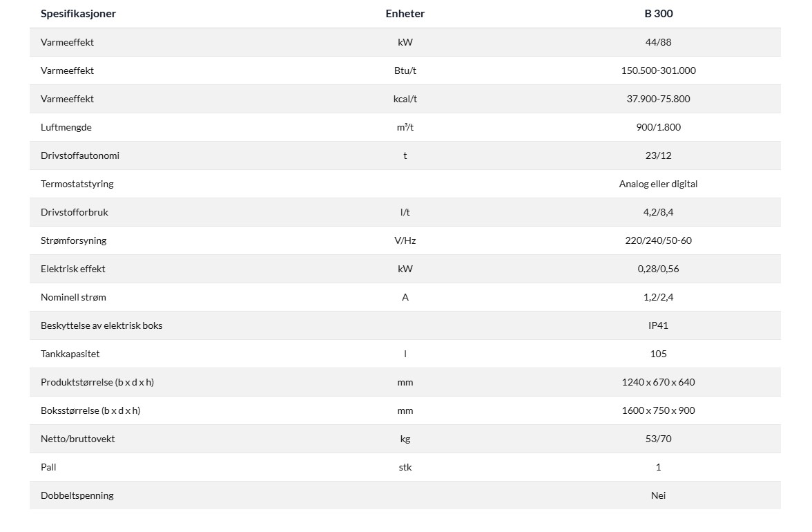Select the IP41 protection value
Image resolution: width=812 pixels, height=532 pixels.
pos(658,325)
